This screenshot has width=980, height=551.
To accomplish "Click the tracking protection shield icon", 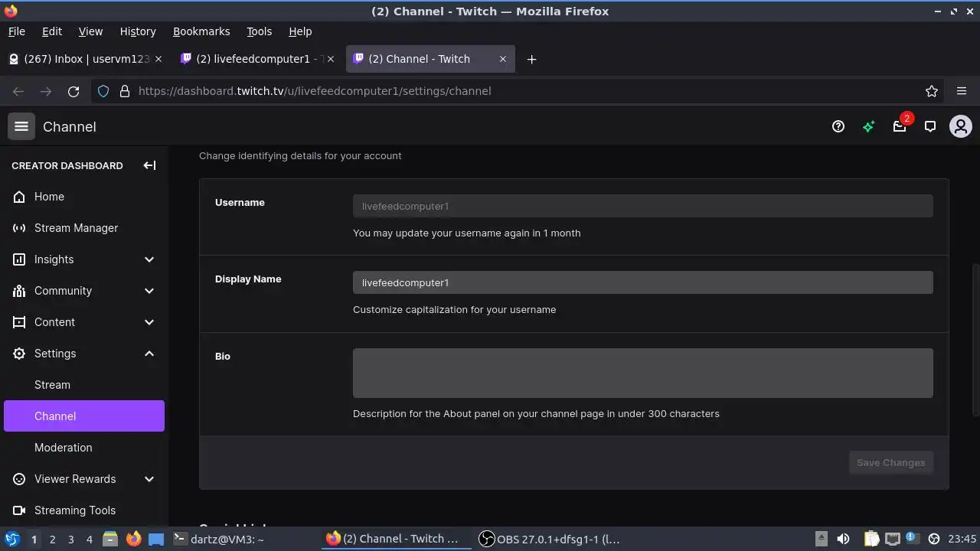I will coord(104,91).
